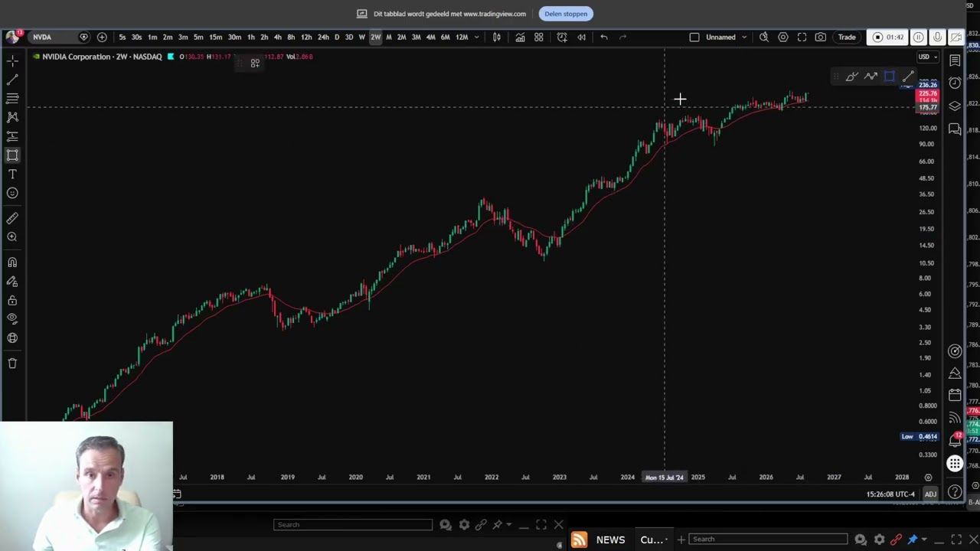Select the line tool in floating toolbar
This screenshot has width=980, height=551.
click(x=908, y=77)
